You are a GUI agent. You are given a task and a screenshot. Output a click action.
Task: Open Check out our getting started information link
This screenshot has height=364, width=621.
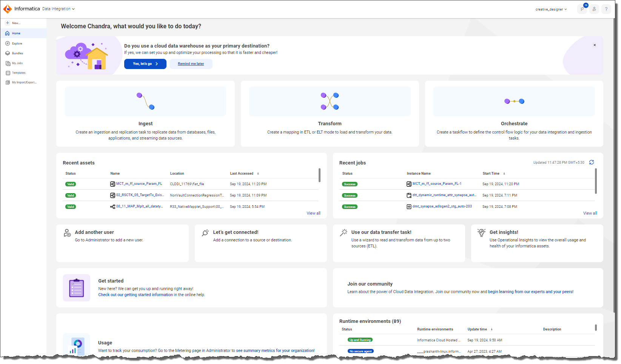136,295
